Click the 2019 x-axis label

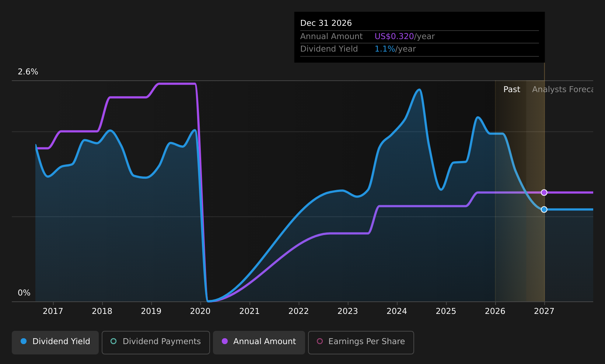[151, 311]
